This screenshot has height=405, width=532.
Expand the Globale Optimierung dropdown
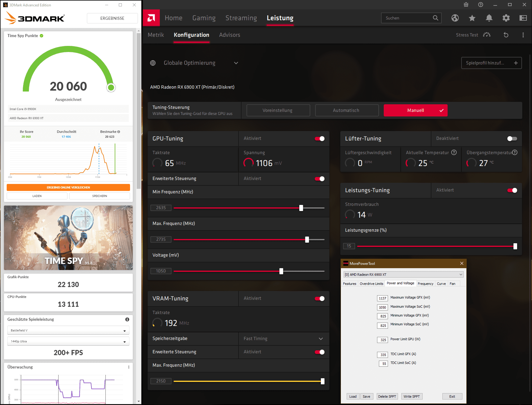tap(236, 63)
